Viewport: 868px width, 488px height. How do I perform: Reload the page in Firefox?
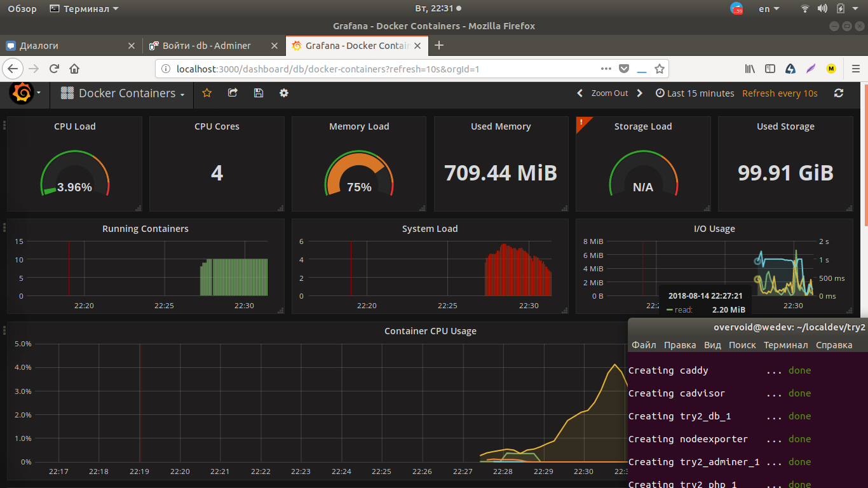click(x=55, y=69)
